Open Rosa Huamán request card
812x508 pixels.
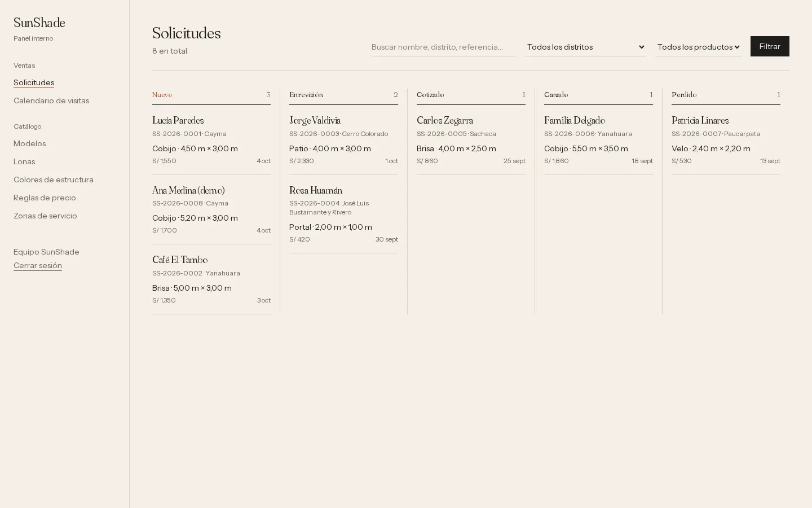click(343, 214)
